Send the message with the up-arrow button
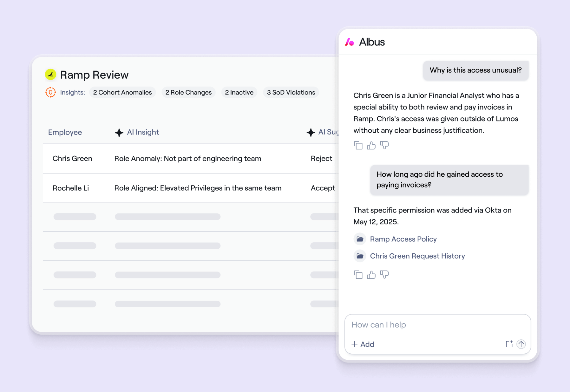Viewport: 570px width, 392px height. [x=521, y=344]
